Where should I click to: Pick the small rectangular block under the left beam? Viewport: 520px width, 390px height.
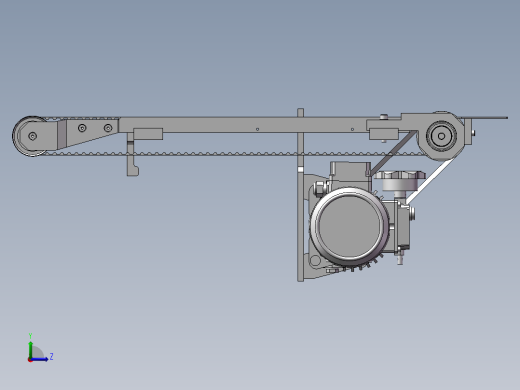coord(148,134)
